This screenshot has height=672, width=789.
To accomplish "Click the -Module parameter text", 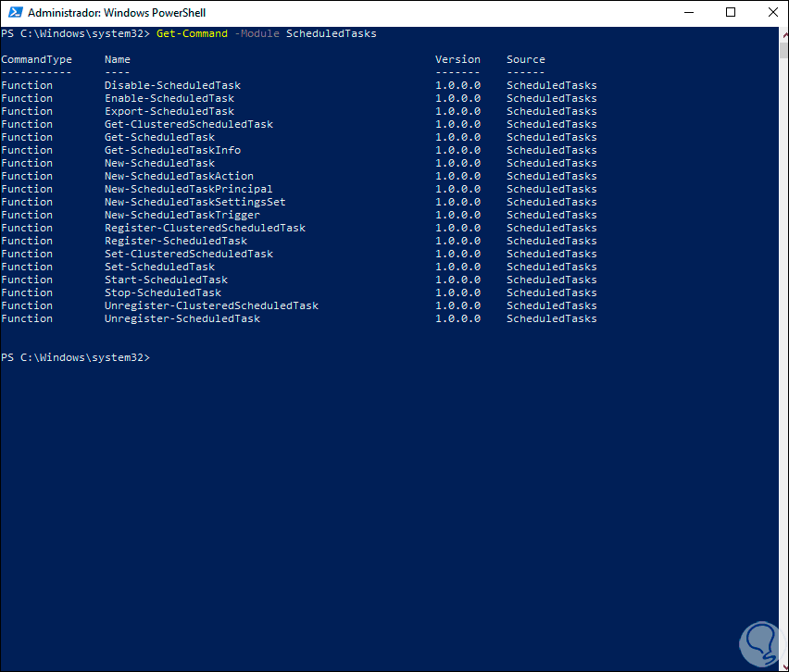I will pos(257,33).
